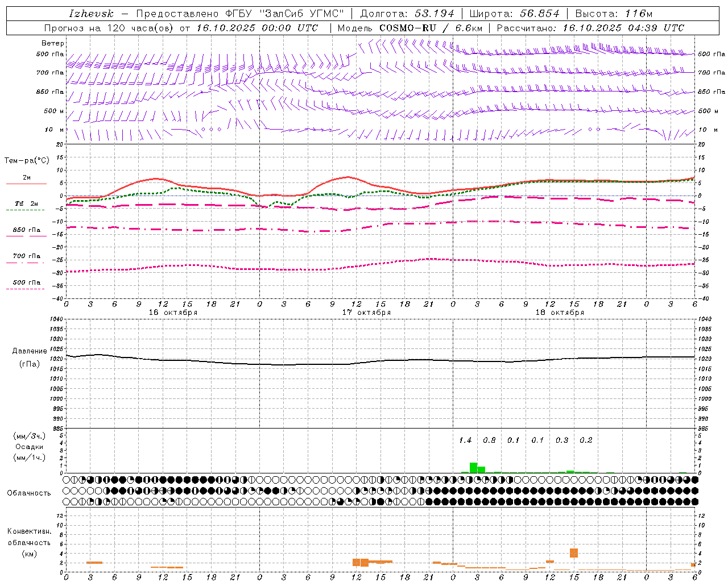Click the Тем-ра(°C) axis title
Image resolution: width=728 pixels, height=582 pixels.
pyautogui.click(x=27, y=161)
